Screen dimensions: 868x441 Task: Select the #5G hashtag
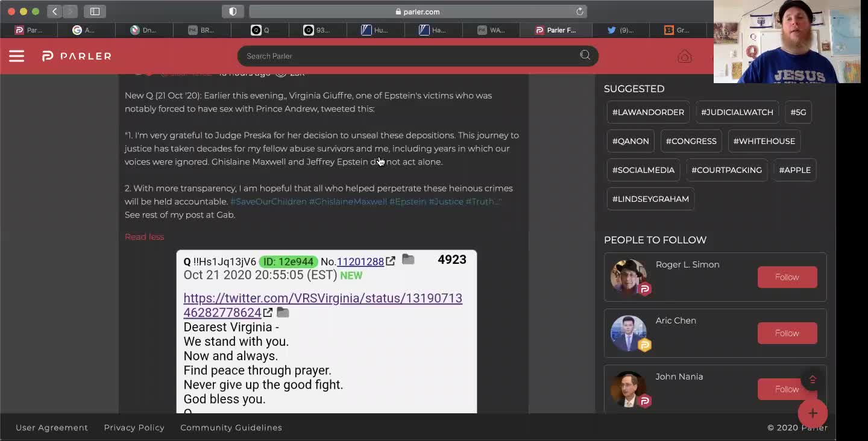coord(798,112)
